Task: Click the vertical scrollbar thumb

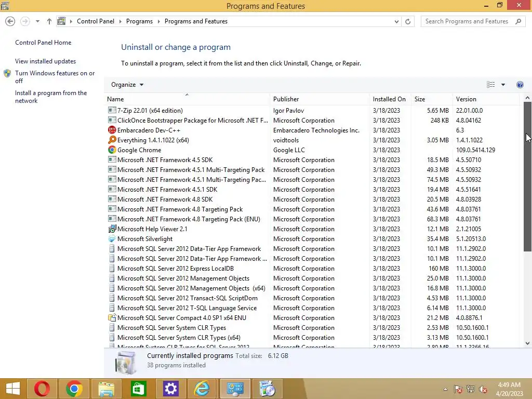Action: click(x=527, y=177)
